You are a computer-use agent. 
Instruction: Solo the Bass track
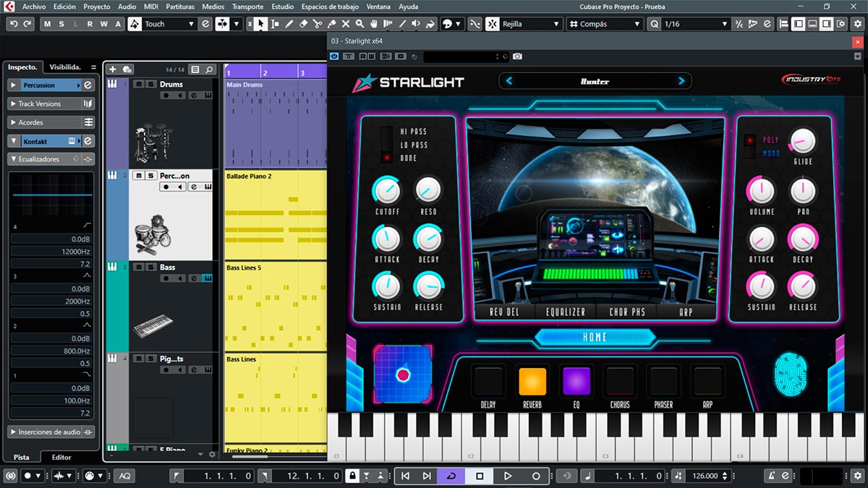coord(150,267)
